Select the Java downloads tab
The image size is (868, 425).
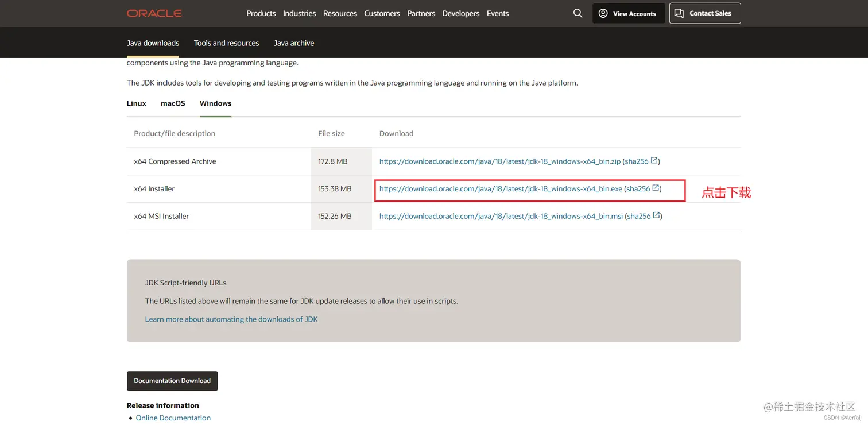click(x=153, y=43)
